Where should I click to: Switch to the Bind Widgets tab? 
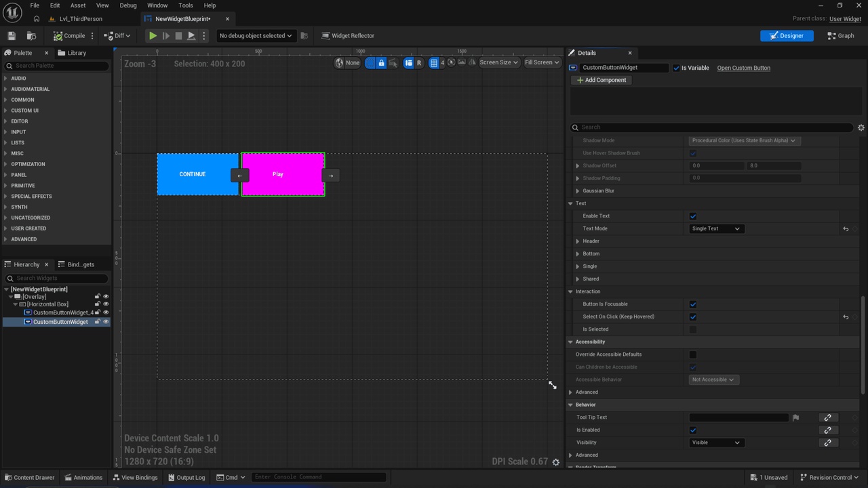coord(76,264)
